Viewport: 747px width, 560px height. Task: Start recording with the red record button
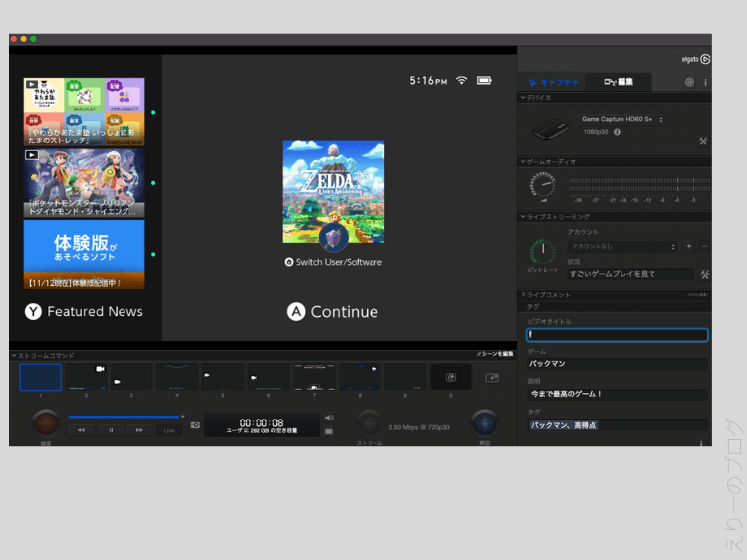tap(45, 423)
